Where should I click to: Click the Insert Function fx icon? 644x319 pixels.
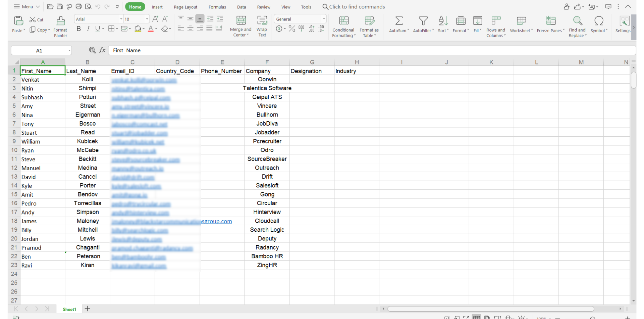[x=102, y=50]
